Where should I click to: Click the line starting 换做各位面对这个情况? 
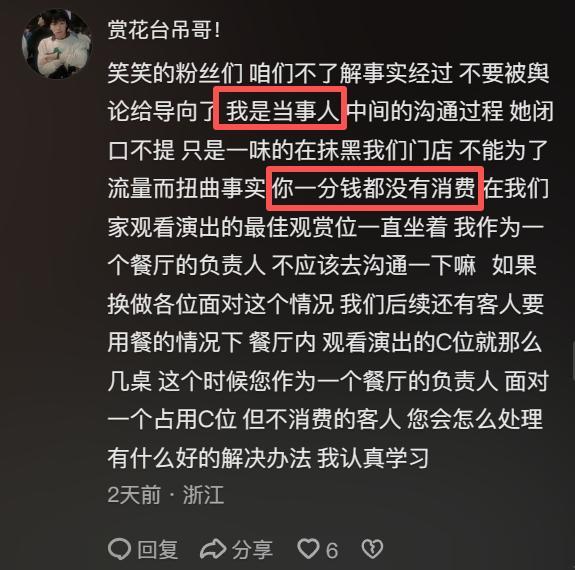(325, 304)
